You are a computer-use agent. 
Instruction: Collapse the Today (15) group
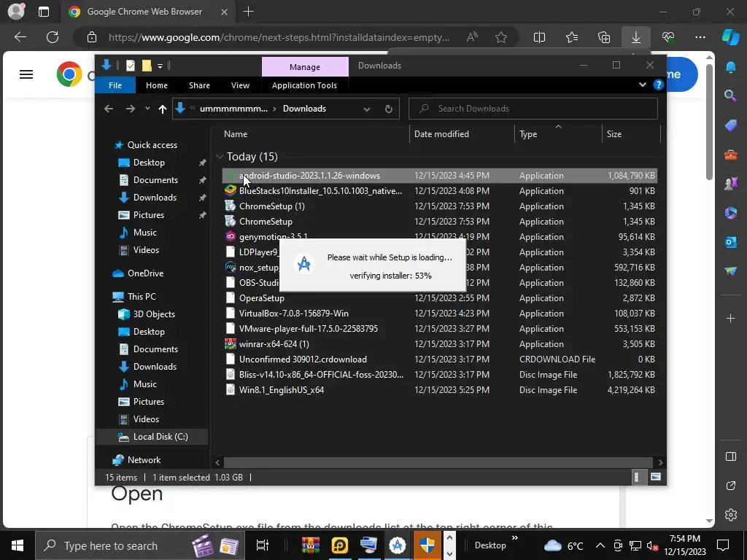coord(220,156)
